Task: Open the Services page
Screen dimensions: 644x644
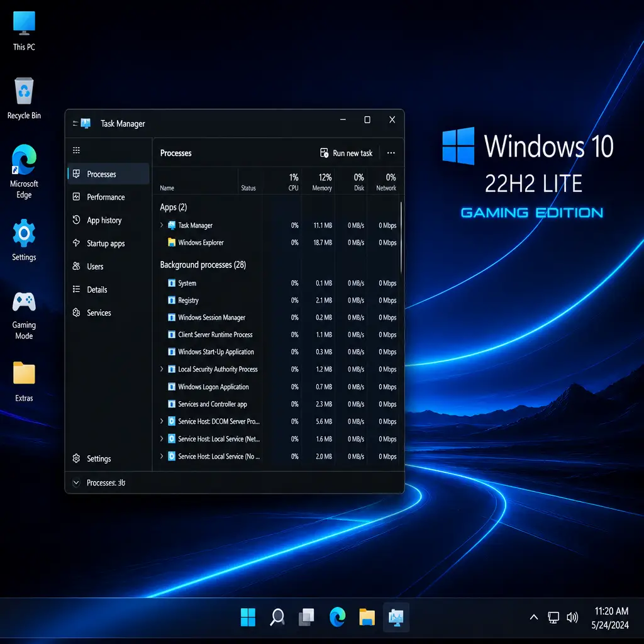Action: [x=108, y=313]
